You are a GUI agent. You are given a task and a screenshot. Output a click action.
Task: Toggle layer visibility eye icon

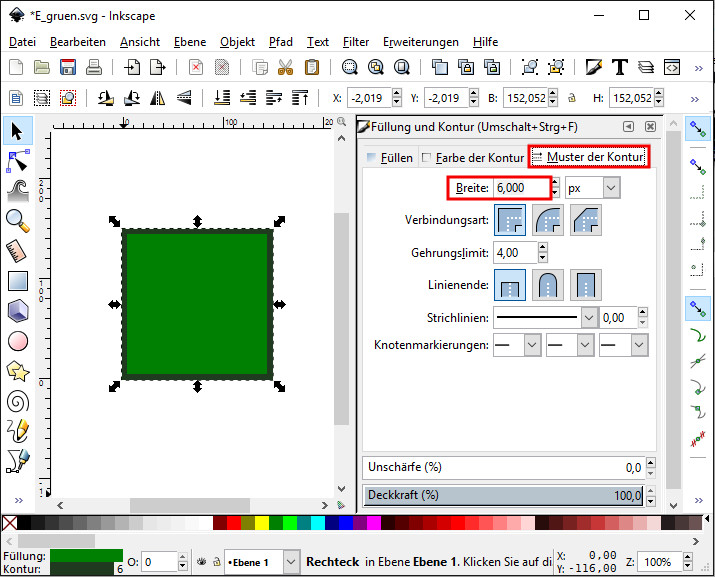coord(202,562)
